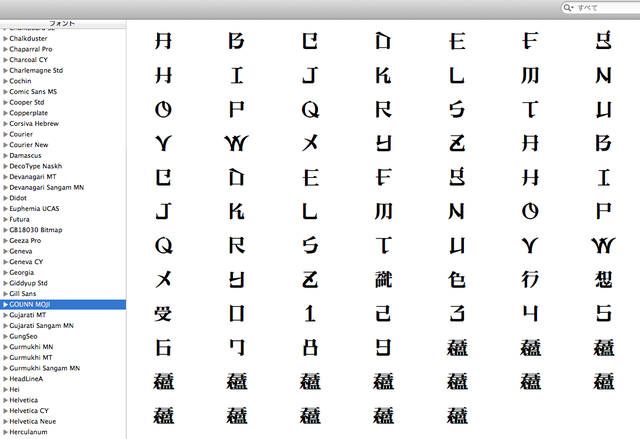640x439 pixels.
Task: Select the Geneva font
Action: point(20,251)
